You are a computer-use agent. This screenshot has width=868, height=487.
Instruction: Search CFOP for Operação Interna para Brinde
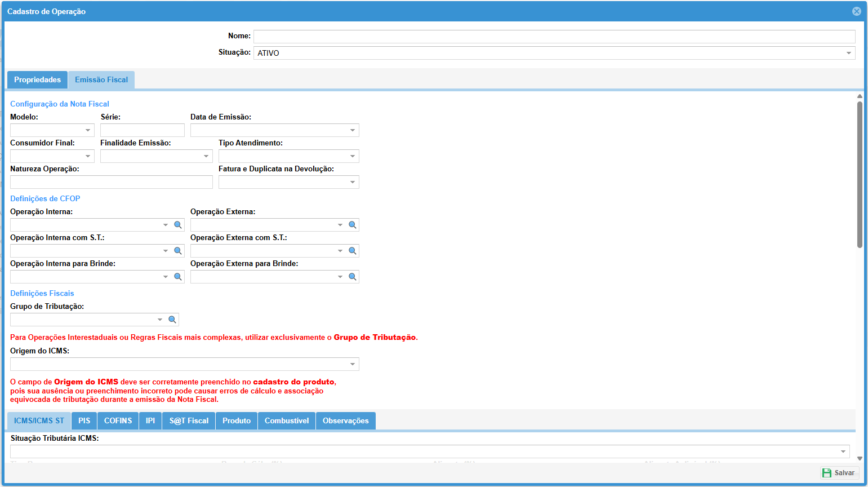tap(178, 277)
